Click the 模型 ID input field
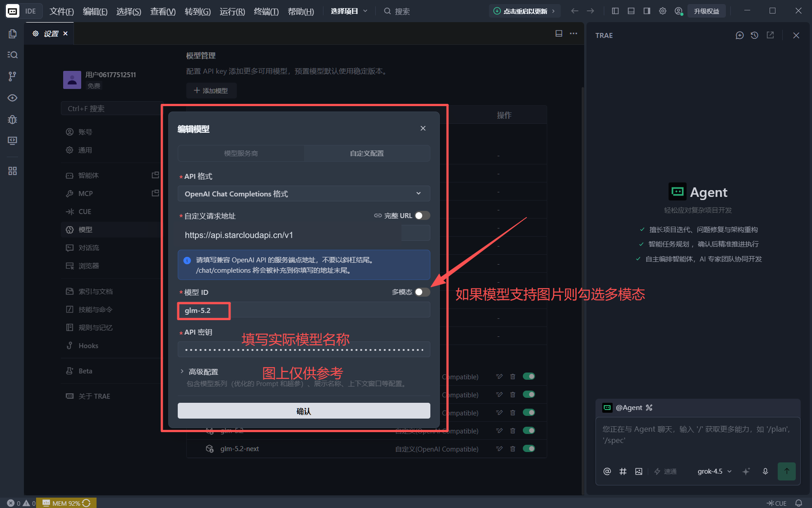This screenshot has height=508, width=812. point(304,310)
